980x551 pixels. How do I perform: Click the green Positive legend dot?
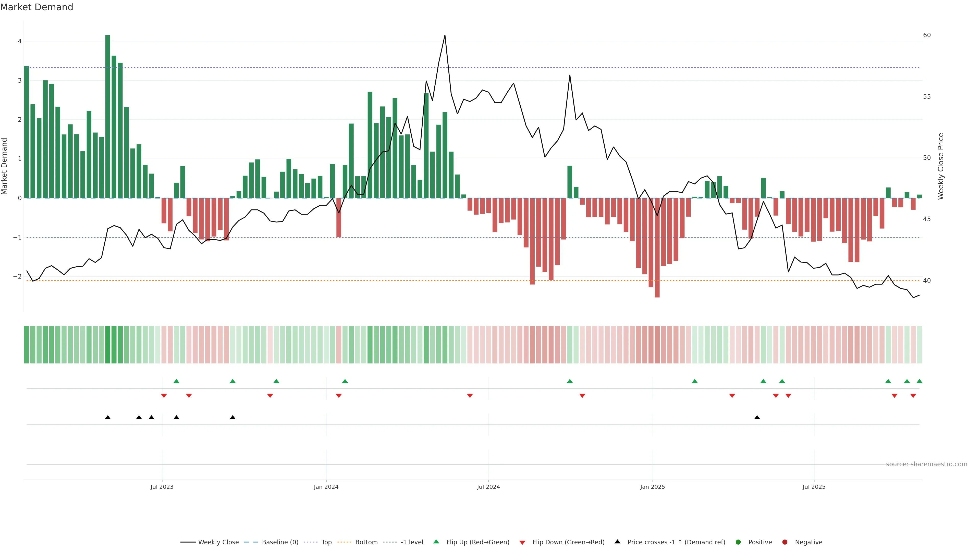(738, 542)
